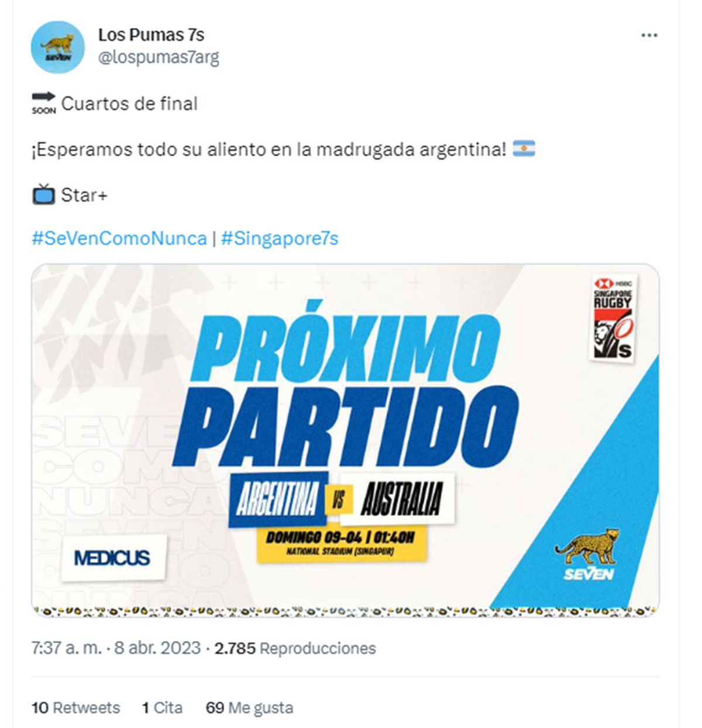Click the HSBC Singapore Rugby 7s logo
This screenshot has height=728, width=702.
612,317
